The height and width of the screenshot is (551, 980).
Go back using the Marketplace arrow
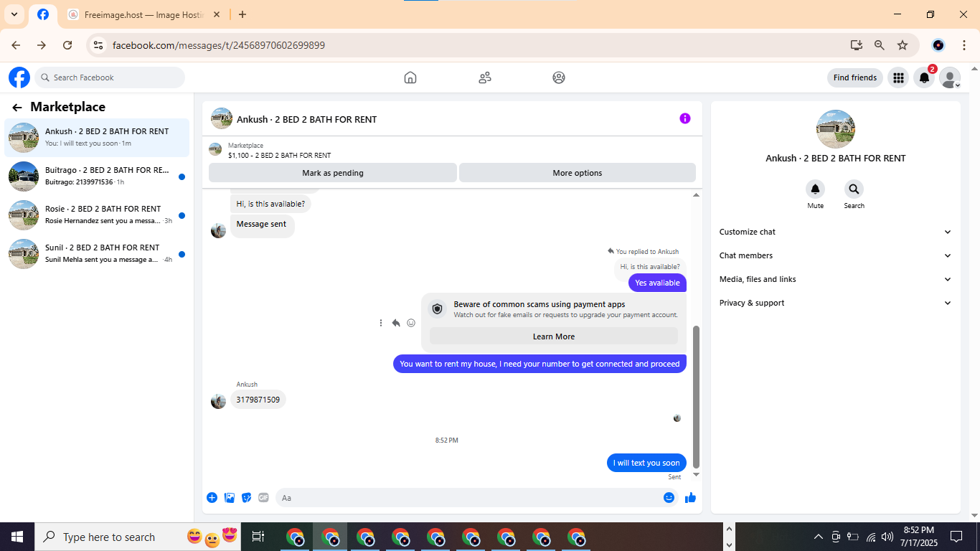click(x=17, y=107)
